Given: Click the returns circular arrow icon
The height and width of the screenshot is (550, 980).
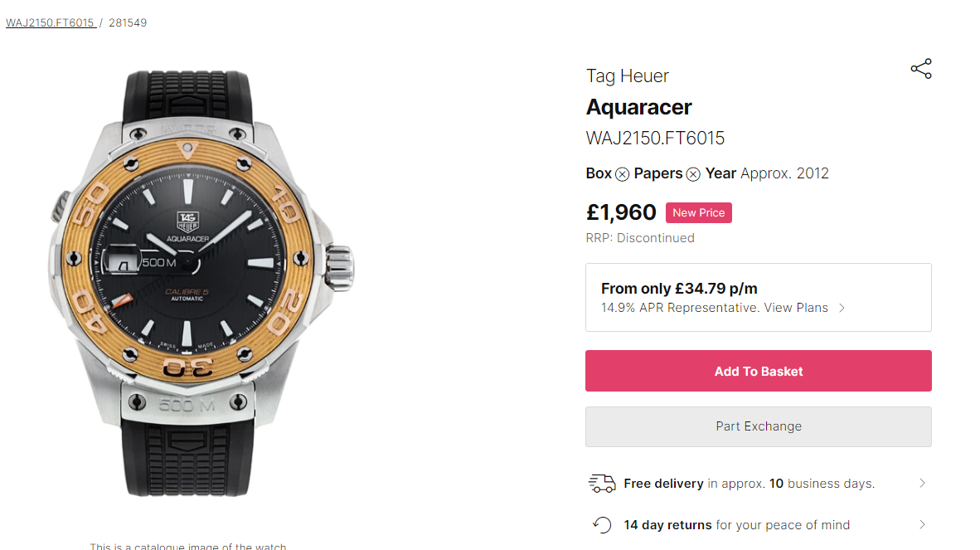Looking at the screenshot, I should tap(602, 525).
